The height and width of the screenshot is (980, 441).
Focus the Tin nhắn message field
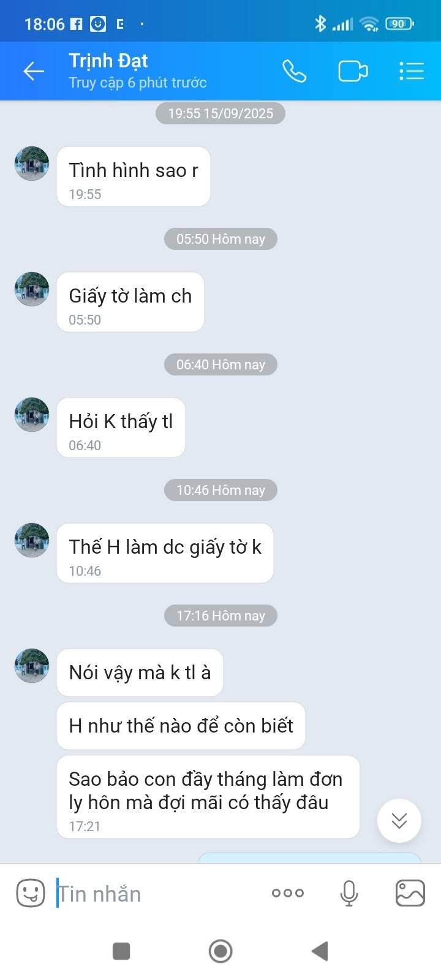click(x=156, y=894)
